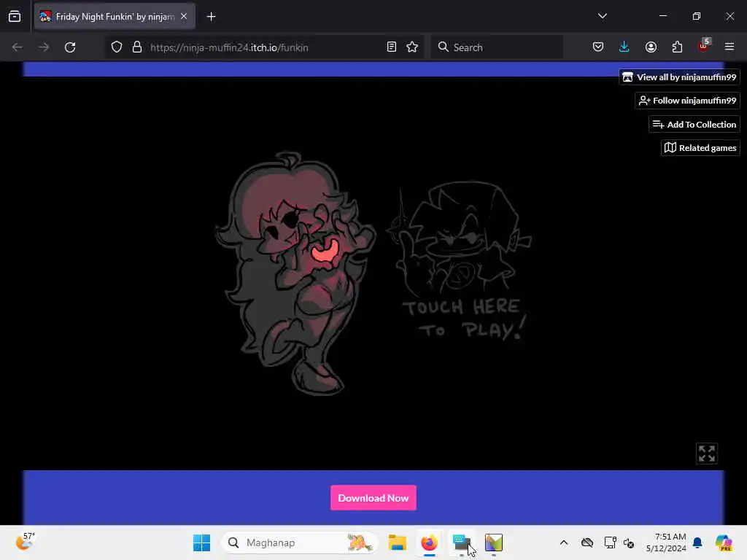The image size is (747, 560).
Task: Open the notification bell
Action: click(697, 542)
